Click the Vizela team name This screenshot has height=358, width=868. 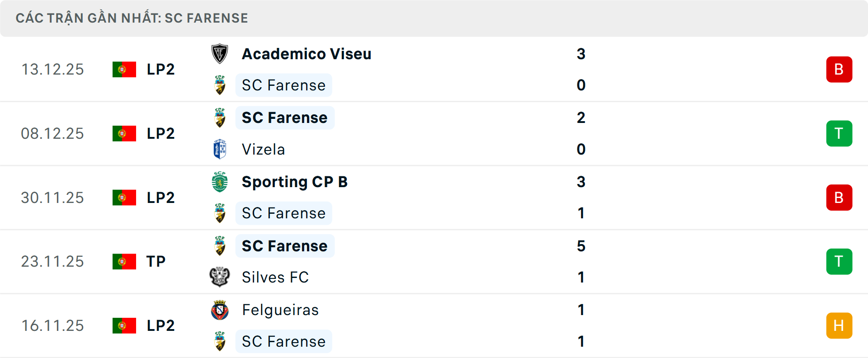(x=264, y=149)
